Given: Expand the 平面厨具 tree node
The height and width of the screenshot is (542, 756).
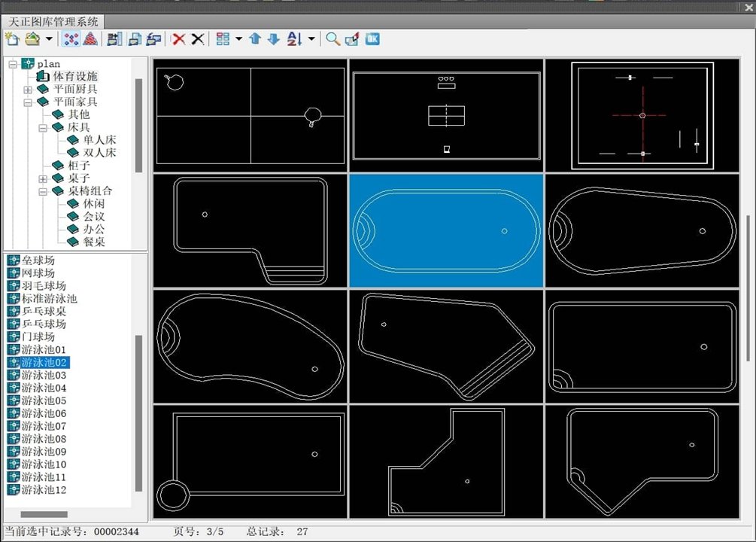Looking at the screenshot, I should (x=28, y=90).
